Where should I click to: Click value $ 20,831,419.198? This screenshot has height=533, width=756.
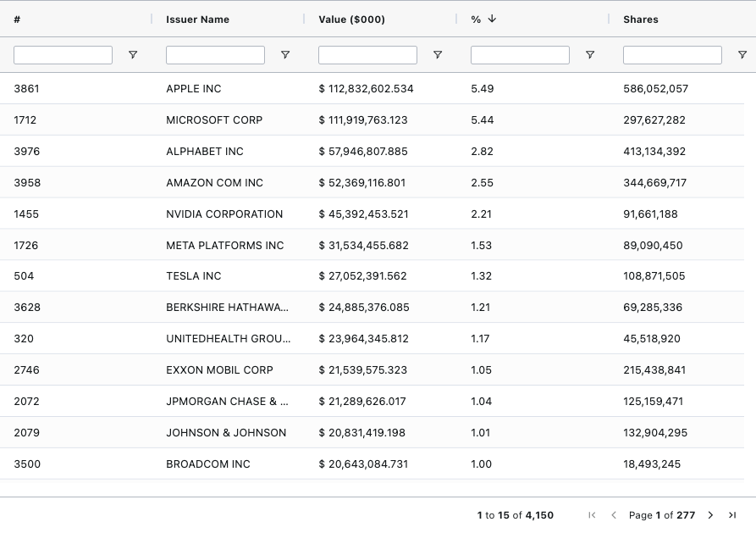(x=361, y=433)
